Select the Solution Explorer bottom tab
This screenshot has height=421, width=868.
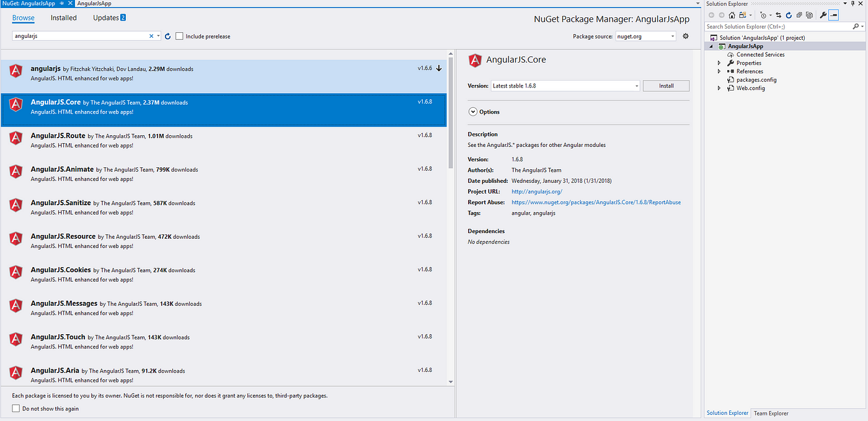click(727, 413)
